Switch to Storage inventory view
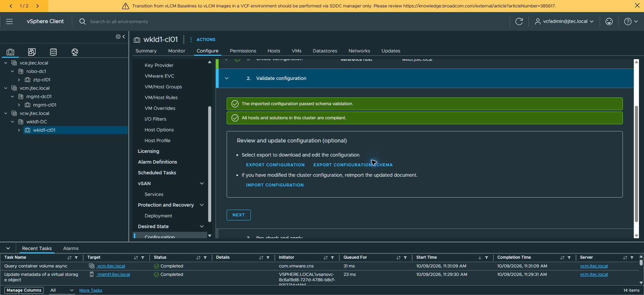 (x=53, y=52)
